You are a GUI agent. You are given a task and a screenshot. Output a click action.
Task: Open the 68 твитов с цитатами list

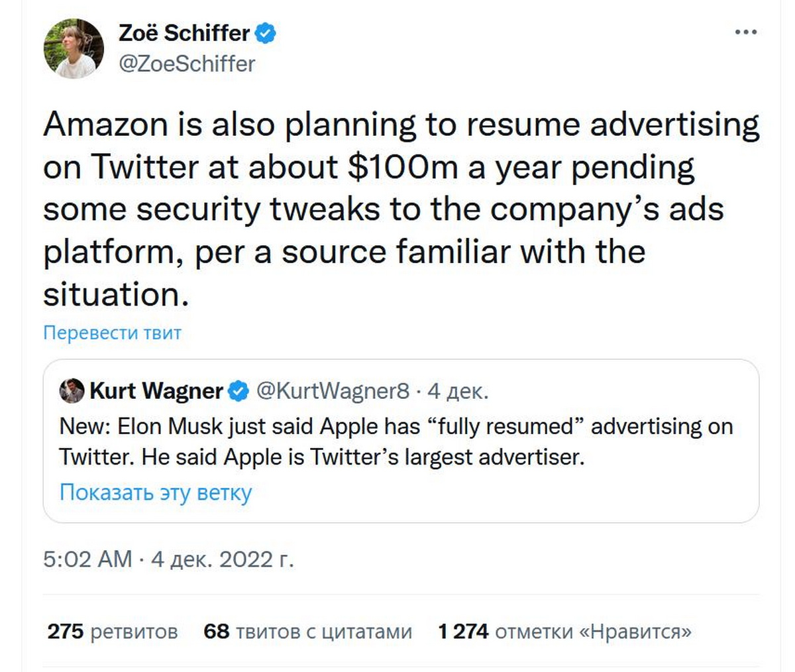[x=307, y=631]
